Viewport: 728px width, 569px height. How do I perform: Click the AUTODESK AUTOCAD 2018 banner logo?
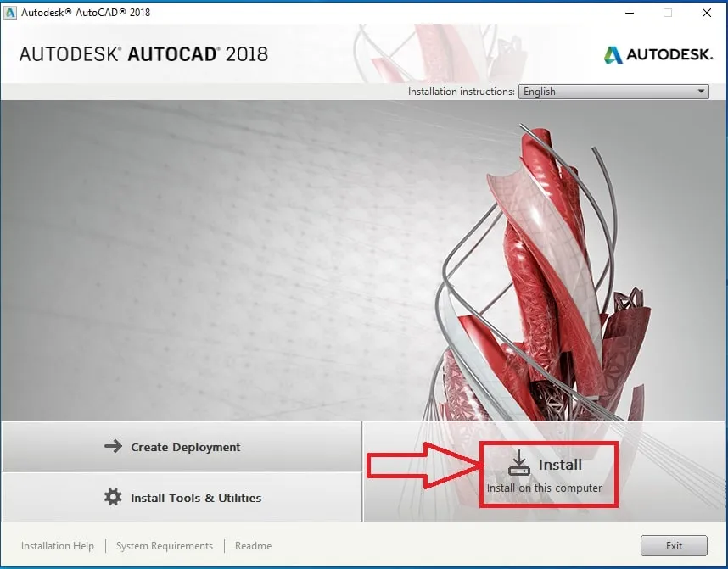144,53
